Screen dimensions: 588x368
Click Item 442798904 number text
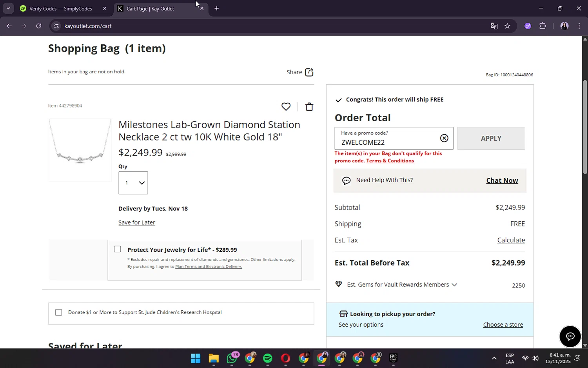(65, 106)
